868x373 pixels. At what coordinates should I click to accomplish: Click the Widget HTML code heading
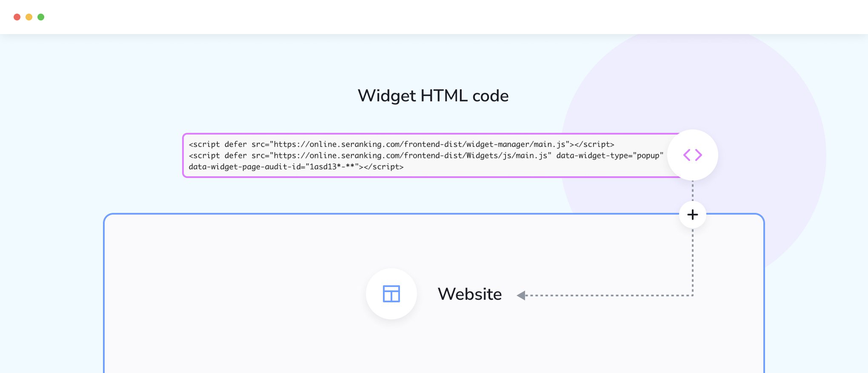point(433,96)
